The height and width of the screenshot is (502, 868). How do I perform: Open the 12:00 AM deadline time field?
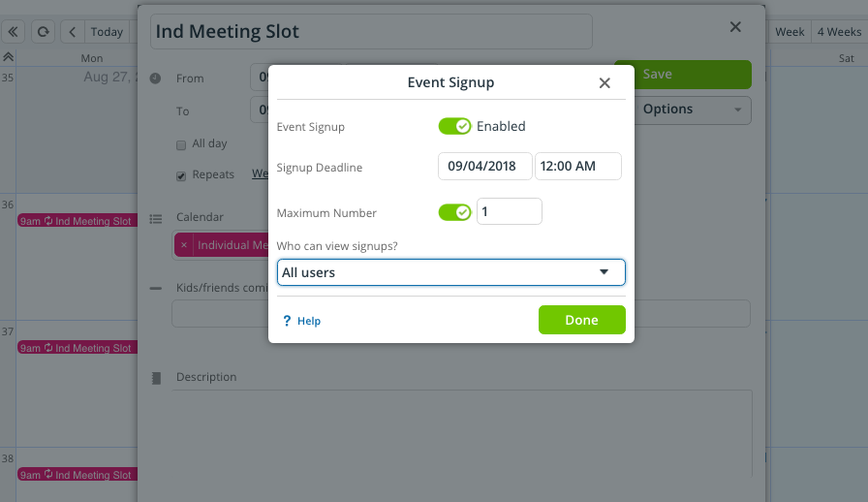(x=578, y=167)
